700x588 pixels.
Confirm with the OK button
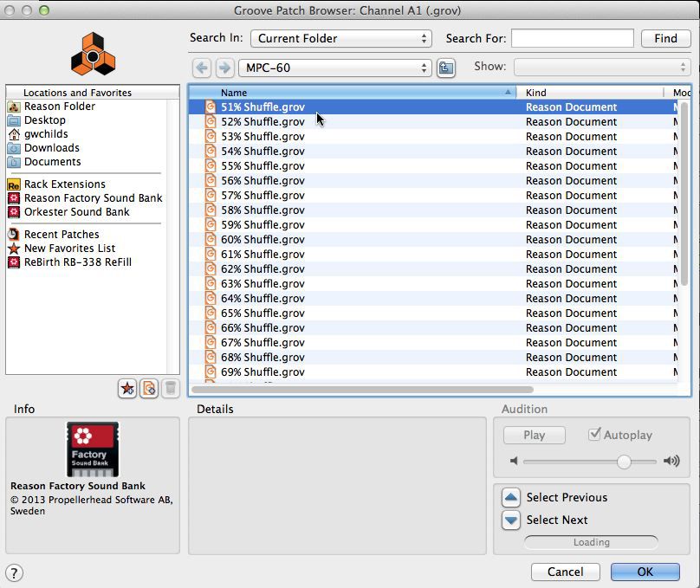pos(645,572)
